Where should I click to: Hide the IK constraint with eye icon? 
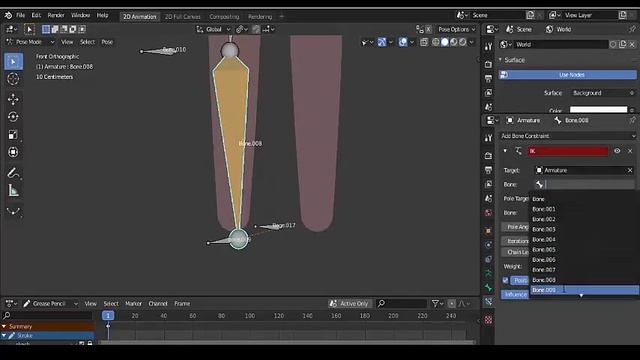coord(617,151)
